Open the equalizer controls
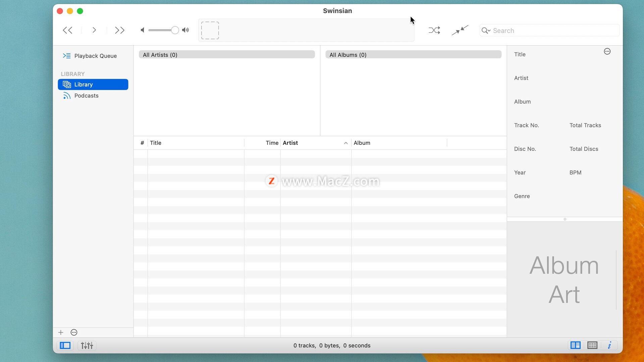This screenshot has width=644, height=362. [x=87, y=346]
